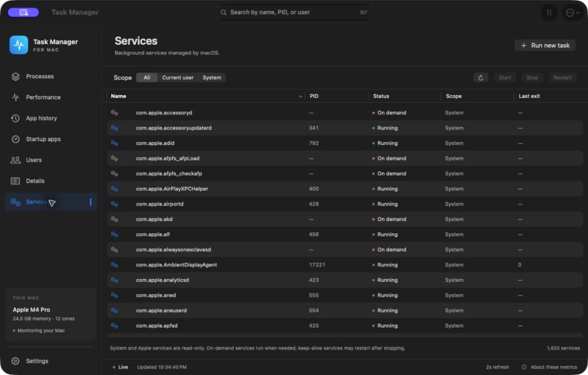Click the gear icon of com.apple.accessoryd
This screenshot has width=588, height=375.
tap(114, 113)
